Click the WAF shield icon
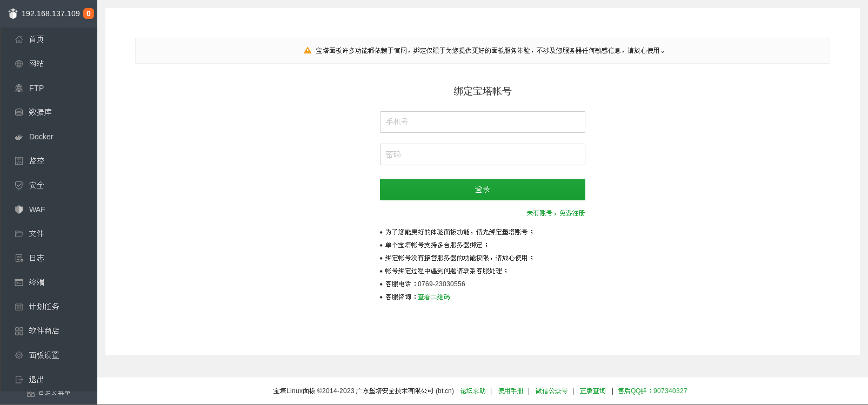This screenshot has height=405, width=868. (19, 210)
